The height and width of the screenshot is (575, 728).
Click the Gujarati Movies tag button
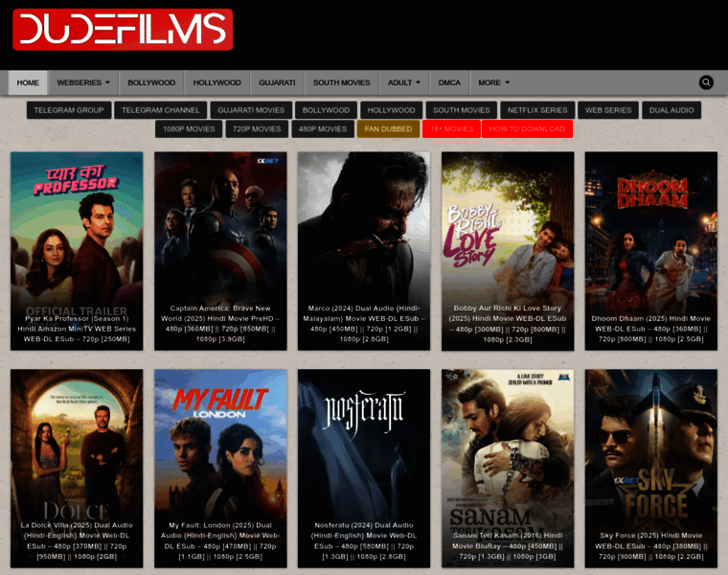coord(251,110)
